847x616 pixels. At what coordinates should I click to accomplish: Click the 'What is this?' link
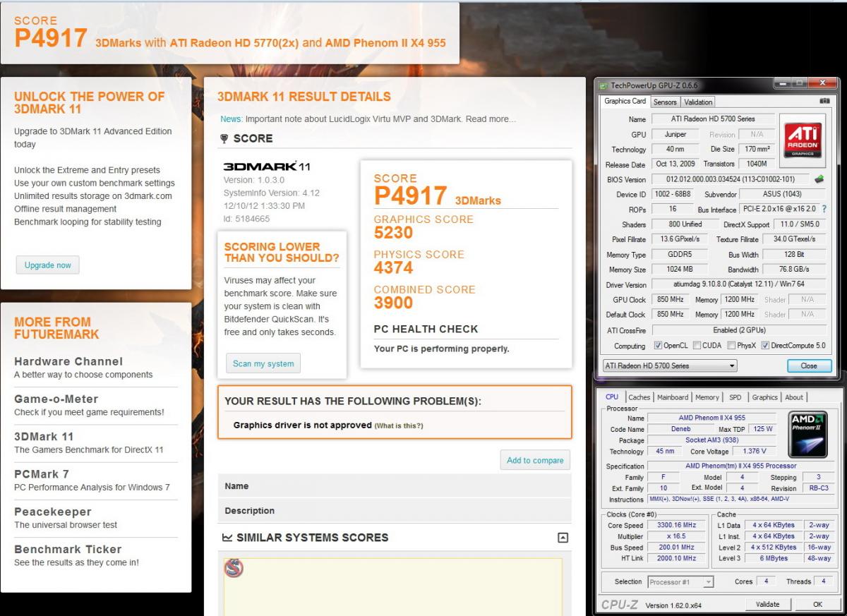click(399, 425)
